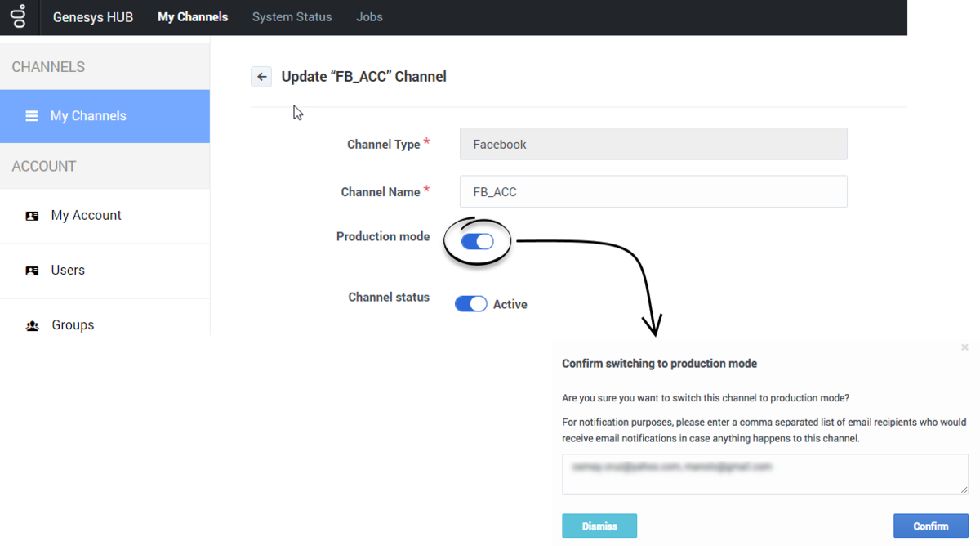Open the Jobs tab
980x546 pixels.
click(x=369, y=16)
